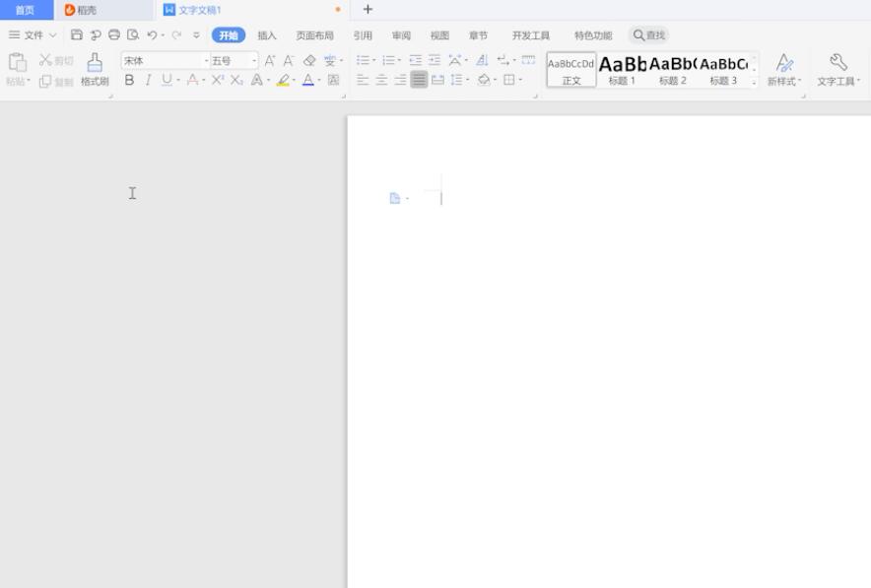The image size is (871, 588).
Task: Expand the 新样式 dropdown
Action: click(x=799, y=81)
